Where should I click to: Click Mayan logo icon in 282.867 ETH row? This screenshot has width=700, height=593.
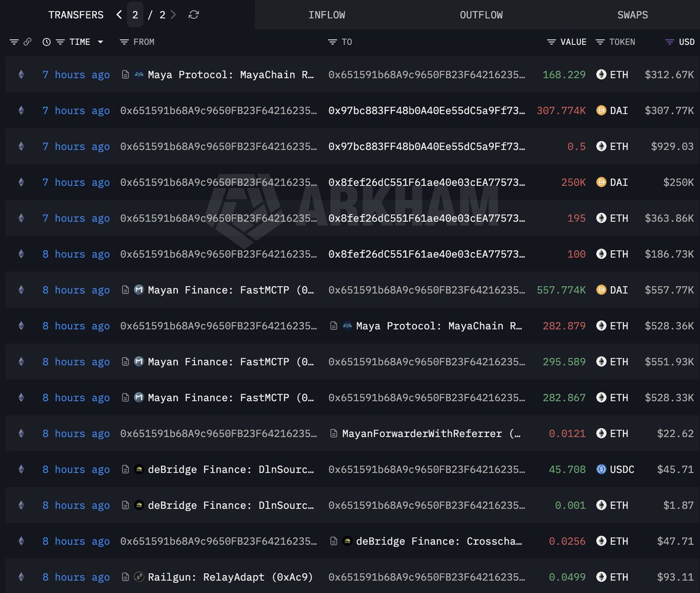pos(139,397)
